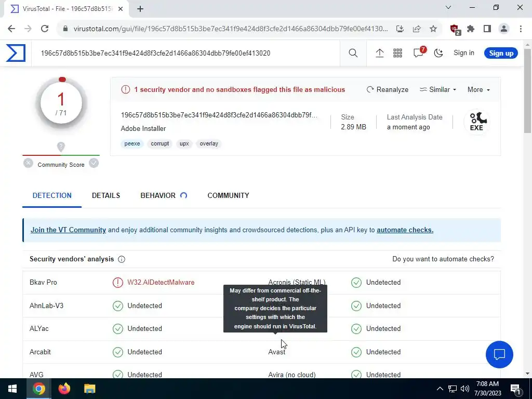The width and height of the screenshot is (532, 399).
Task: Open the More dropdown
Action: (478, 89)
